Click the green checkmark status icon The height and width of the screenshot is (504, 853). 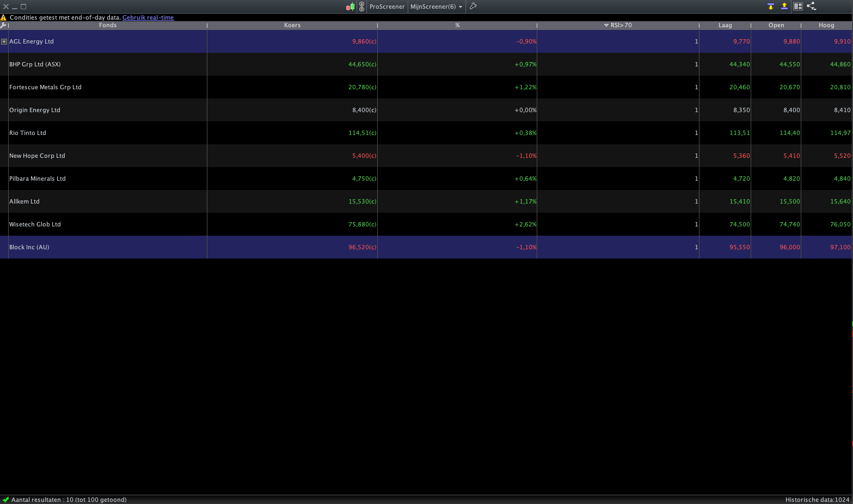click(x=5, y=500)
